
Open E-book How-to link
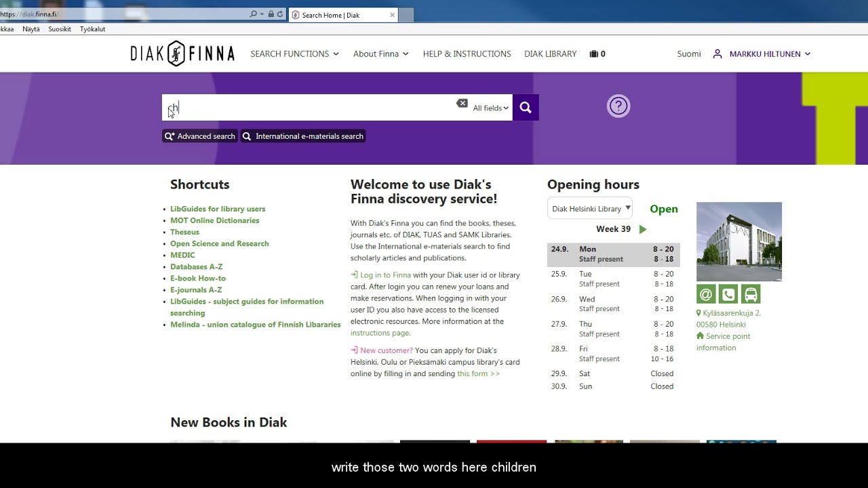198,278
